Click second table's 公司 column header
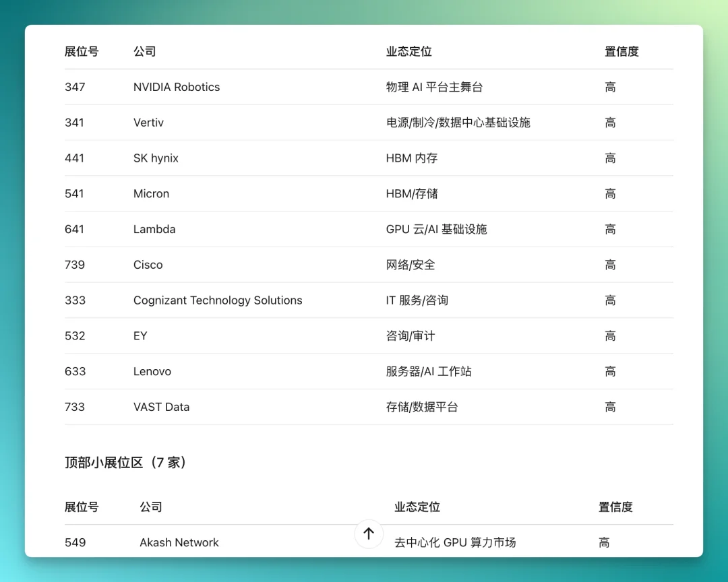Viewport: 728px width, 582px height. point(151,507)
